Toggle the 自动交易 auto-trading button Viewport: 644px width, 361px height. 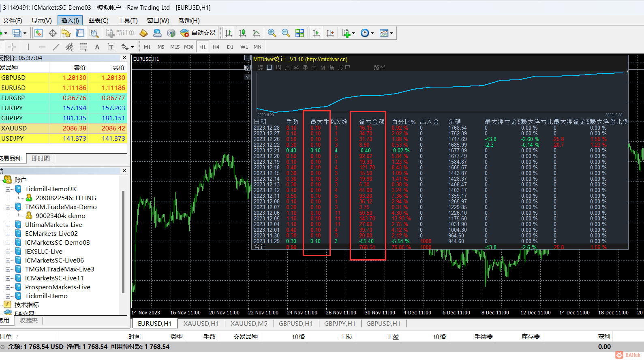[x=198, y=33]
